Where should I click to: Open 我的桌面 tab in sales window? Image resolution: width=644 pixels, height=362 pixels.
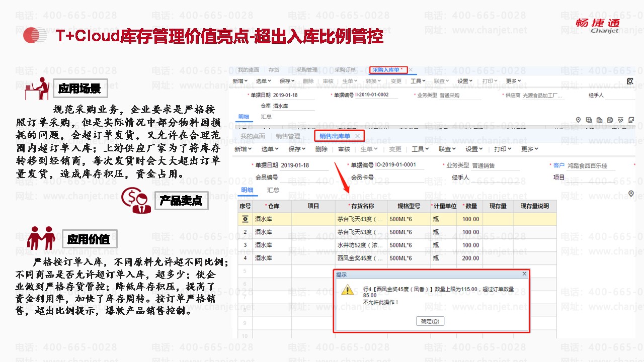pos(253,136)
